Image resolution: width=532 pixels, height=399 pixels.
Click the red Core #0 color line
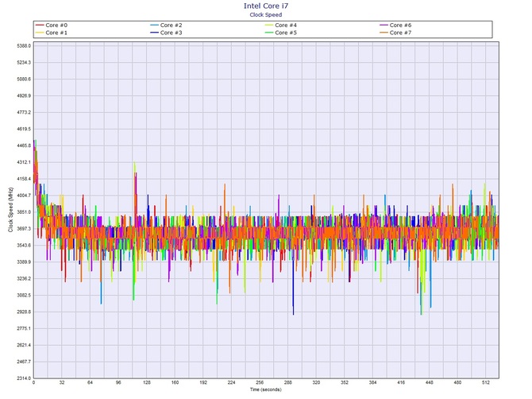pyautogui.click(x=40, y=25)
